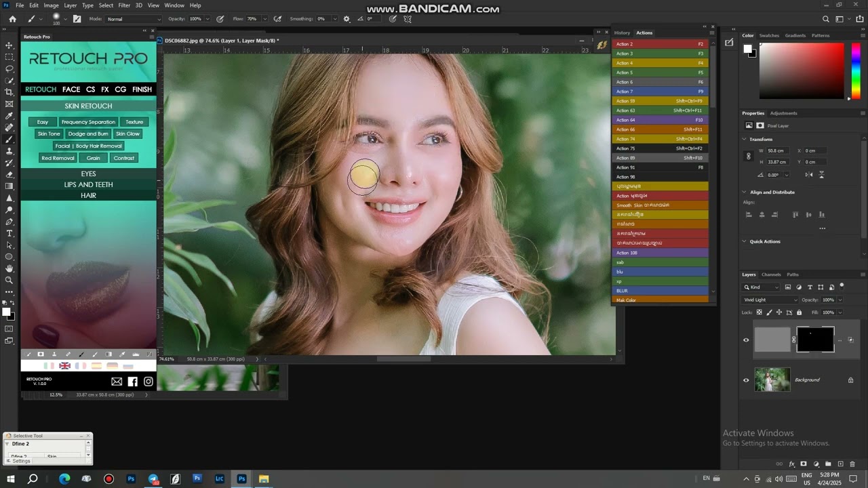Switch to the Swatches tab
868x488 pixels.
click(x=769, y=35)
